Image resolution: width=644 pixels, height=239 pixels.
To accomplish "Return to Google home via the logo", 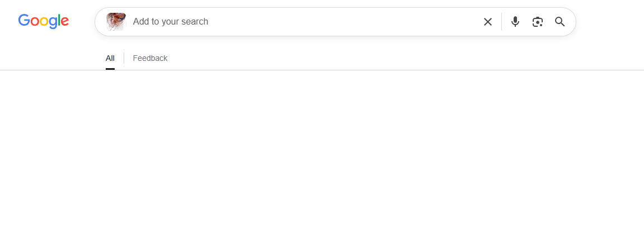I will [44, 21].
